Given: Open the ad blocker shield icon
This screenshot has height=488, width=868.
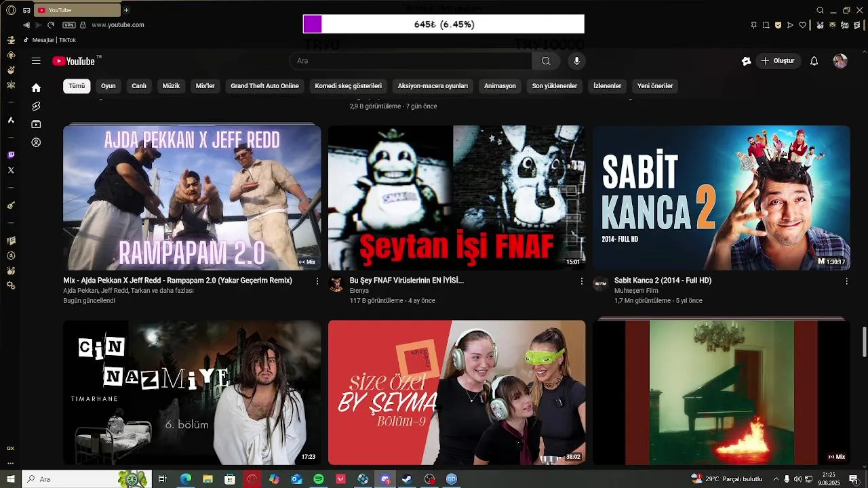Looking at the screenshot, I should (x=778, y=25).
